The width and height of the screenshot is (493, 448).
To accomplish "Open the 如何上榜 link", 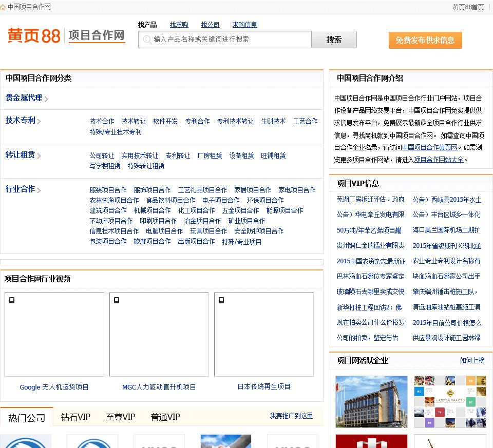I will 472,360.
